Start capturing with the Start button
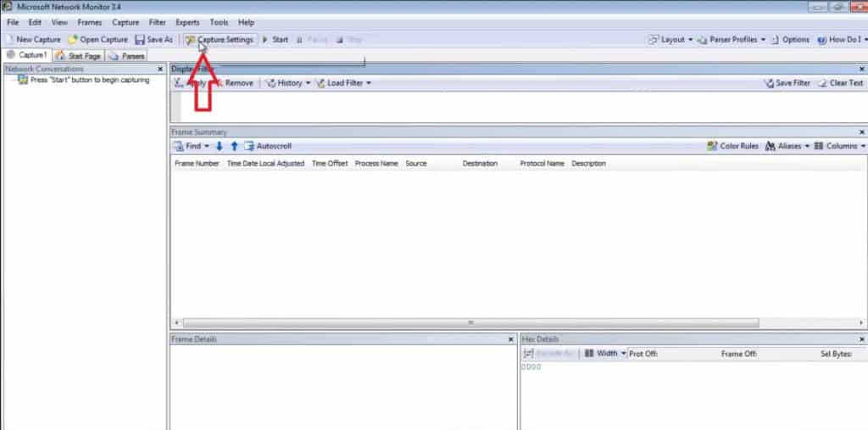The width and height of the screenshot is (868, 430). (275, 40)
